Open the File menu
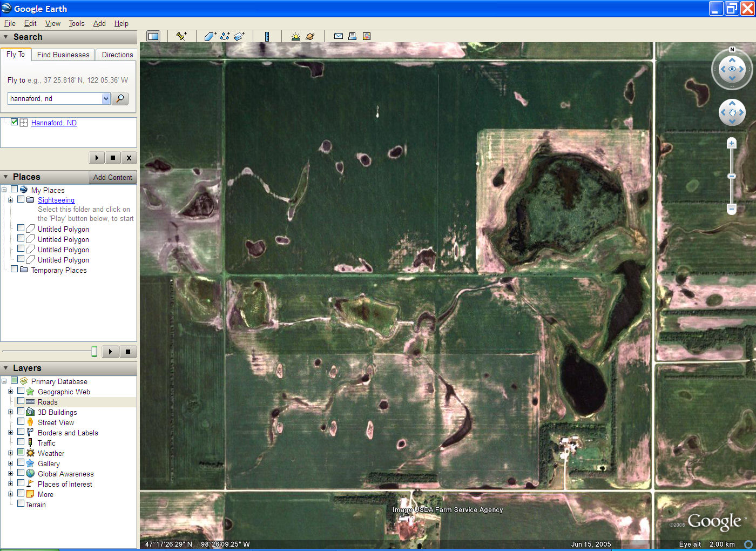Screen dimensions: 756x551 coord(10,23)
